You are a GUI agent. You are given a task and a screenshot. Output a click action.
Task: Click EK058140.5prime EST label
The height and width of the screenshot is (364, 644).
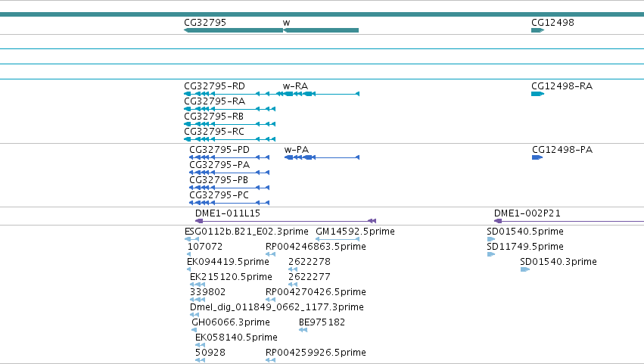[x=236, y=338]
